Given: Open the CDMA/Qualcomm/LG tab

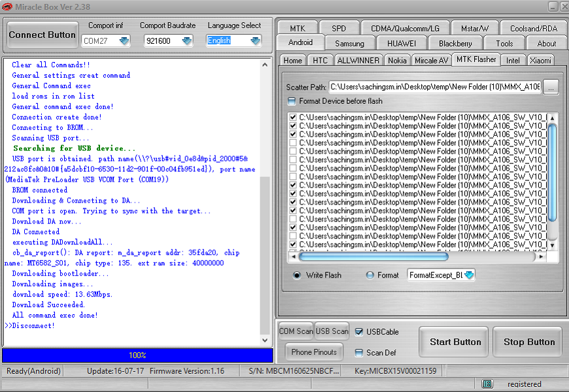Looking at the screenshot, I should click(x=405, y=28).
